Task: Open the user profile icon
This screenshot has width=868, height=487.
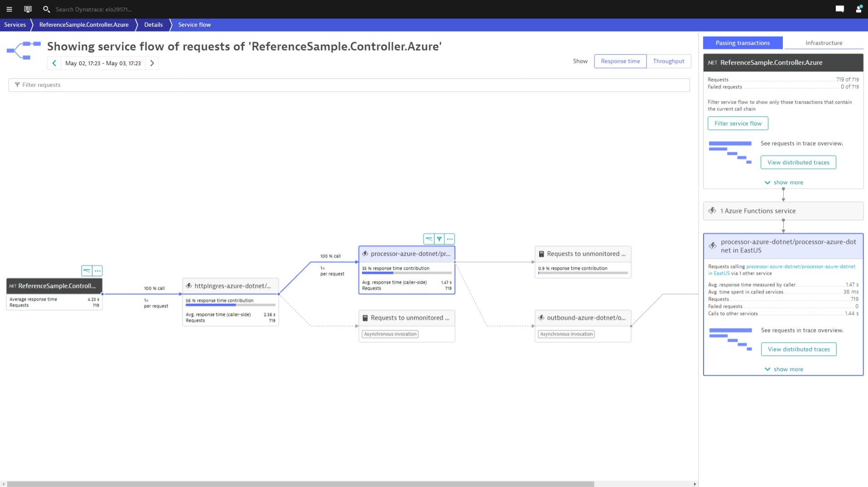Action: click(858, 9)
